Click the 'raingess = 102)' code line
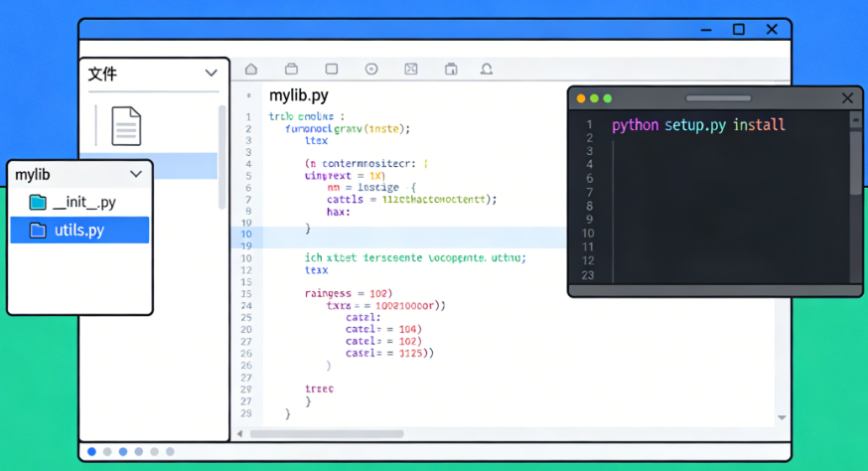This screenshot has height=471, width=868. pyautogui.click(x=349, y=293)
